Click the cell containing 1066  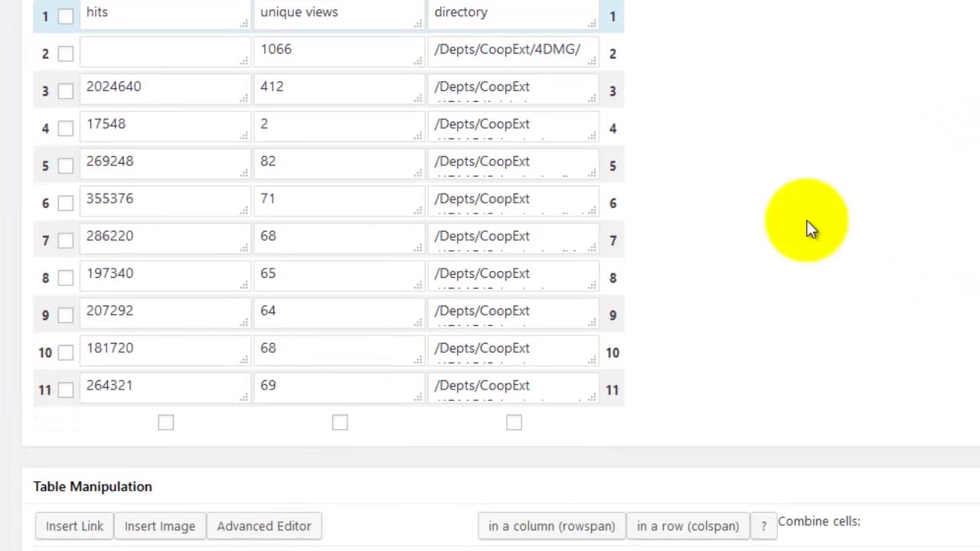point(338,52)
